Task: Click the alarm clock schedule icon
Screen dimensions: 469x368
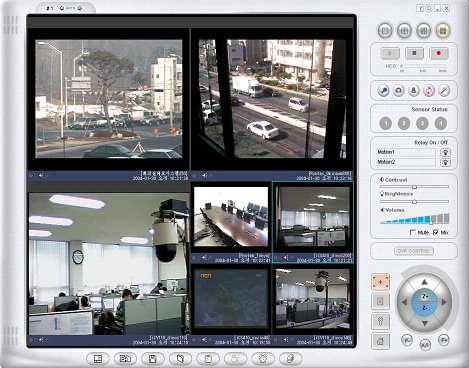Action: click(x=263, y=359)
